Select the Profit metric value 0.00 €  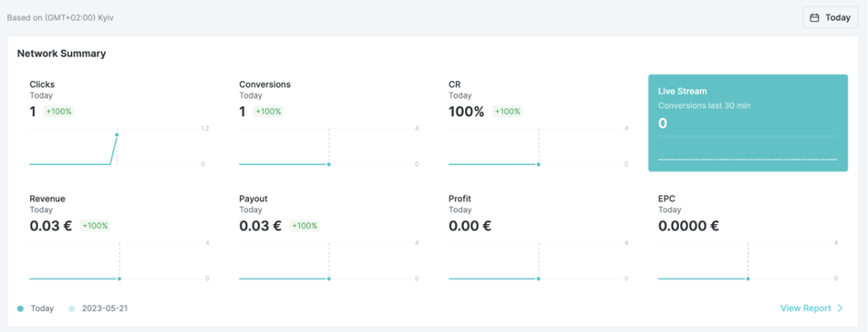click(470, 226)
